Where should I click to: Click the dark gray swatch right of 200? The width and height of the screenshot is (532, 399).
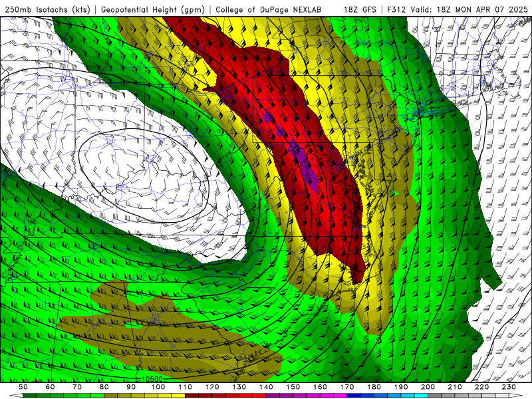tap(435, 396)
